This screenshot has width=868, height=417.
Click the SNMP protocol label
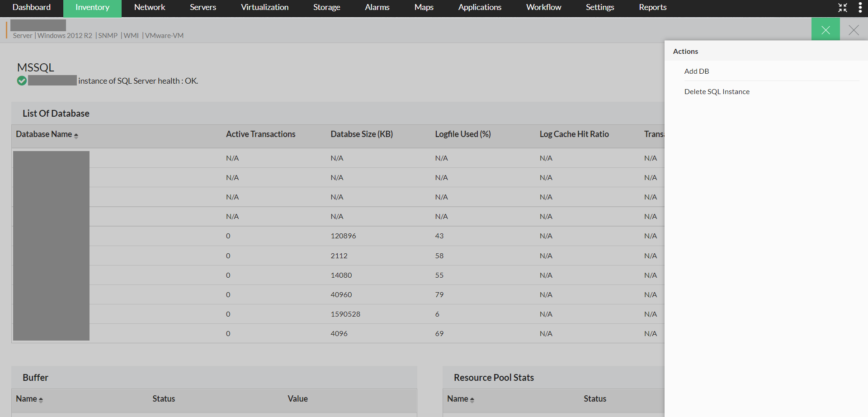108,36
